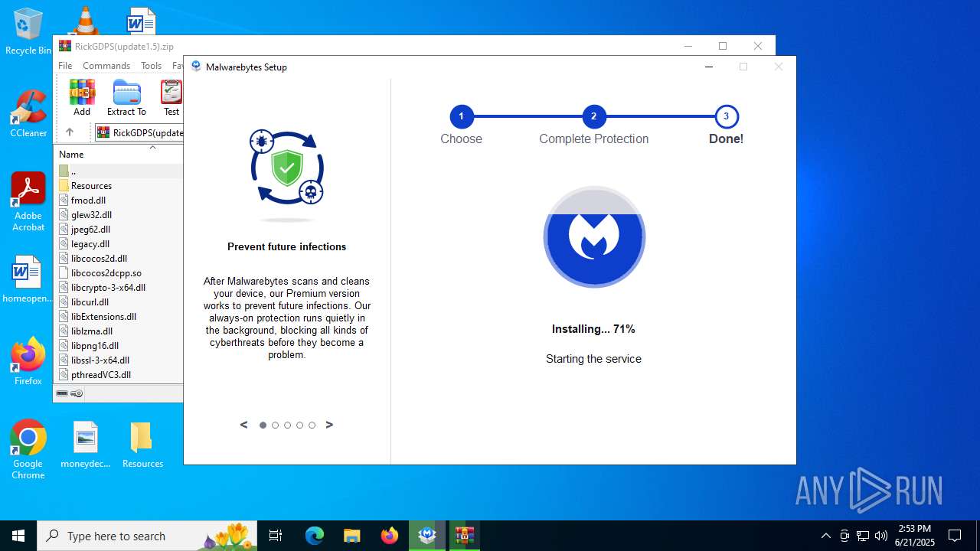The height and width of the screenshot is (551, 980).
Task: Open the Windows Start menu
Action: (18, 536)
